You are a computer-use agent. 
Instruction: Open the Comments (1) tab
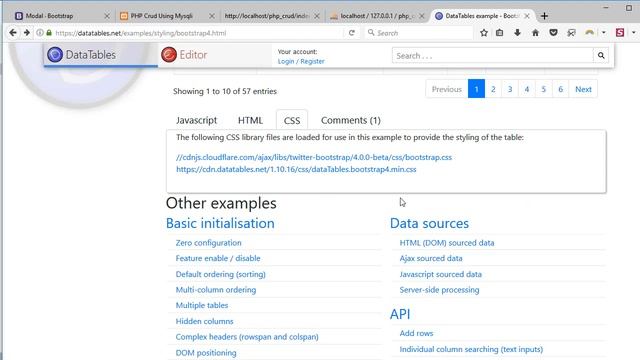(351, 120)
